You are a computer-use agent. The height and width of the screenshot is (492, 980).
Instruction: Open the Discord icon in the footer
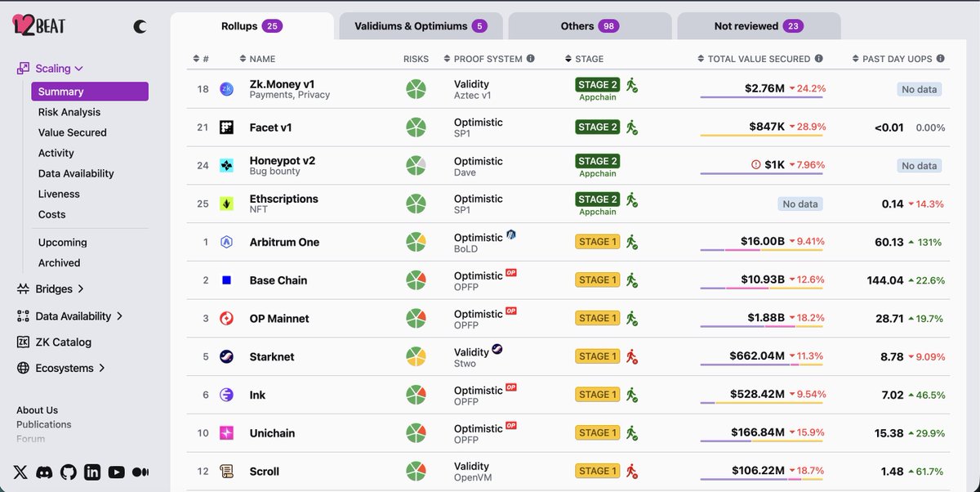45,472
